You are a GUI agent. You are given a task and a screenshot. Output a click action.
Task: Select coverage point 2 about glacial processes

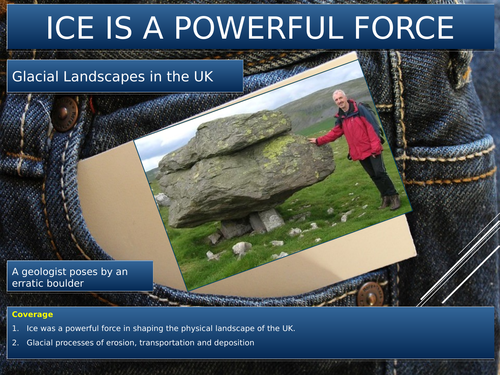pos(133,343)
